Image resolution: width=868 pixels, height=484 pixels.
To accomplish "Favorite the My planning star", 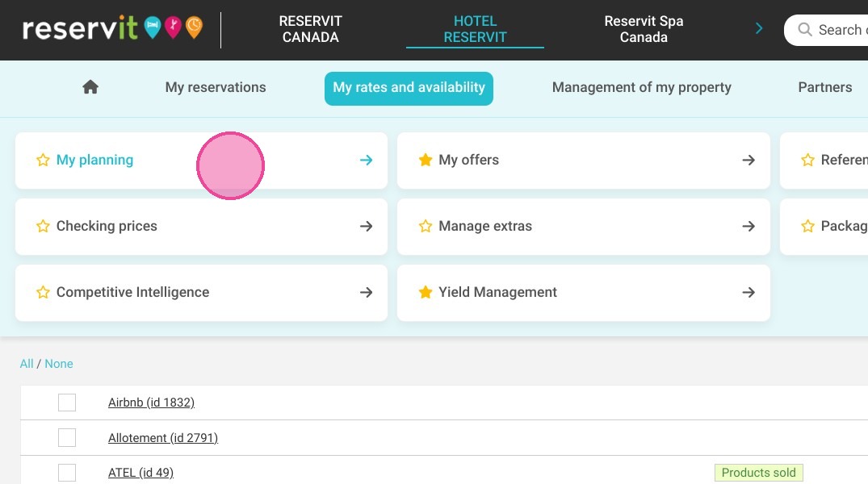I will [x=43, y=160].
